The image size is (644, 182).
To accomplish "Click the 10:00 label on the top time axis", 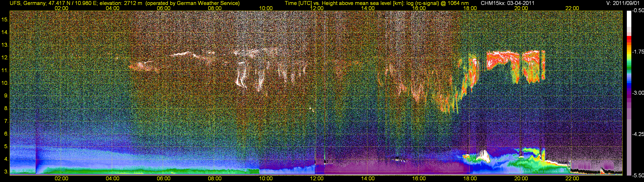I will [266, 8].
